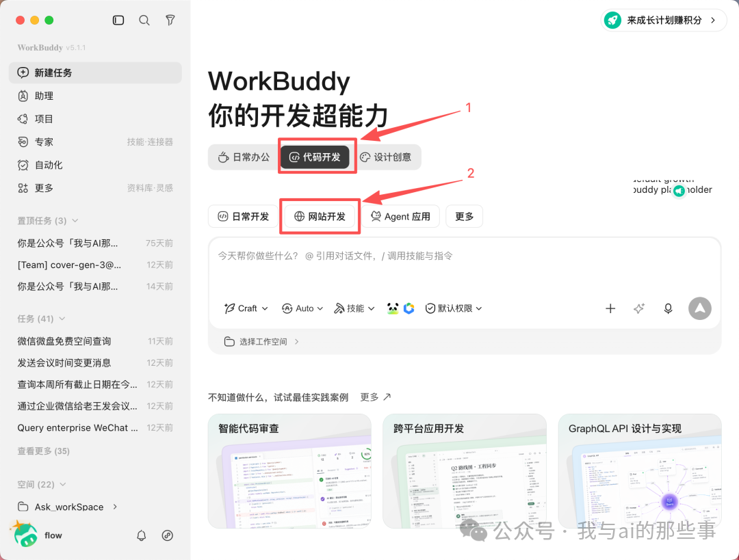Open 选择工作空间 workspace selector
Image resolution: width=739 pixels, height=560 pixels.
pyautogui.click(x=261, y=341)
